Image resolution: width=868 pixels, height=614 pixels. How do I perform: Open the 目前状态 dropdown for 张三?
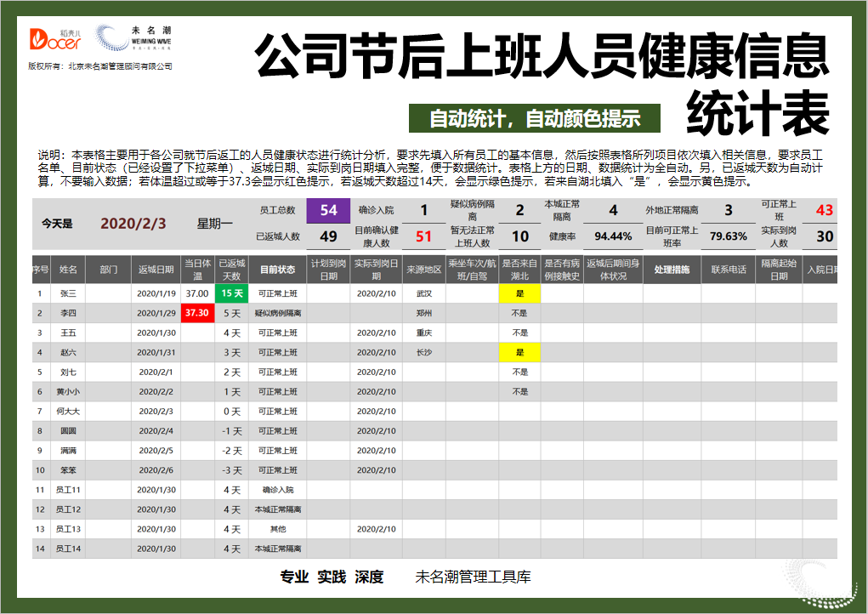tap(278, 293)
